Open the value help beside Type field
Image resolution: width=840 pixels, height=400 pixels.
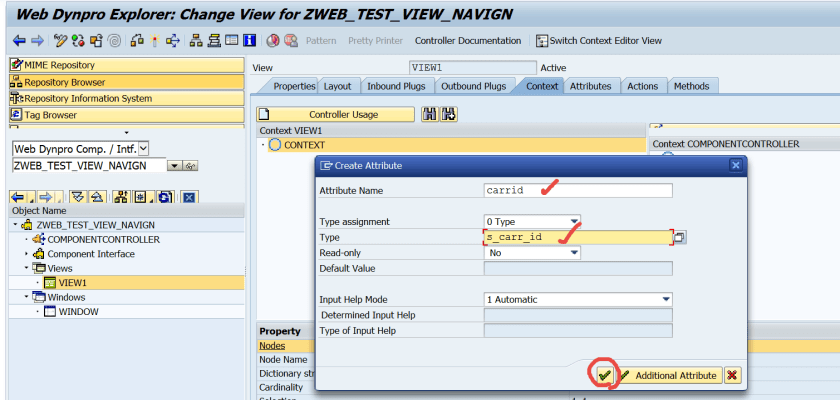[x=680, y=237]
